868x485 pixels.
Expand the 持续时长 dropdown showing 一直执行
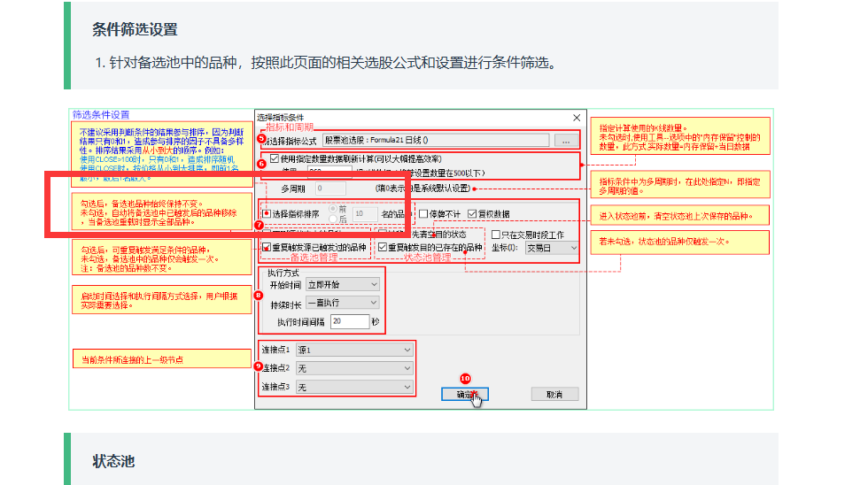point(343,303)
